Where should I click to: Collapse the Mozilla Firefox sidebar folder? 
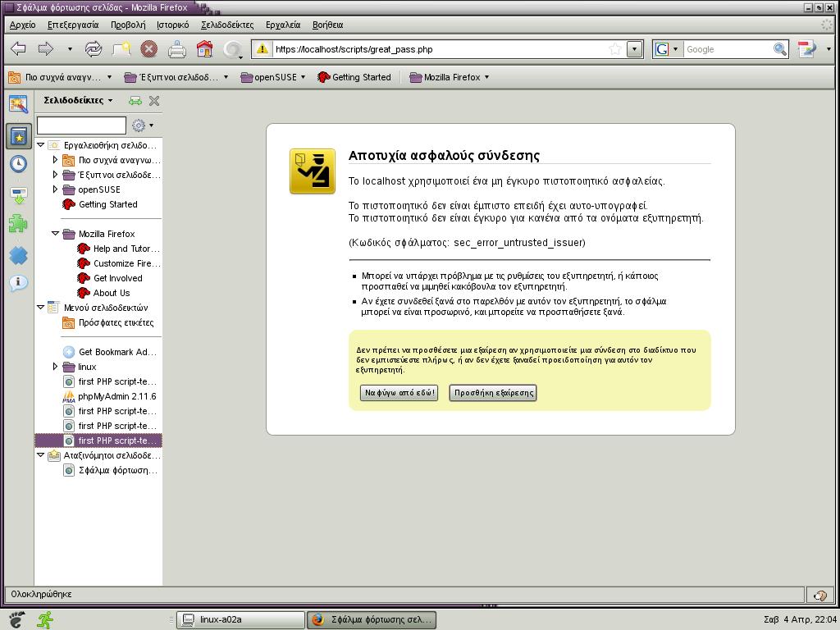[x=55, y=234]
